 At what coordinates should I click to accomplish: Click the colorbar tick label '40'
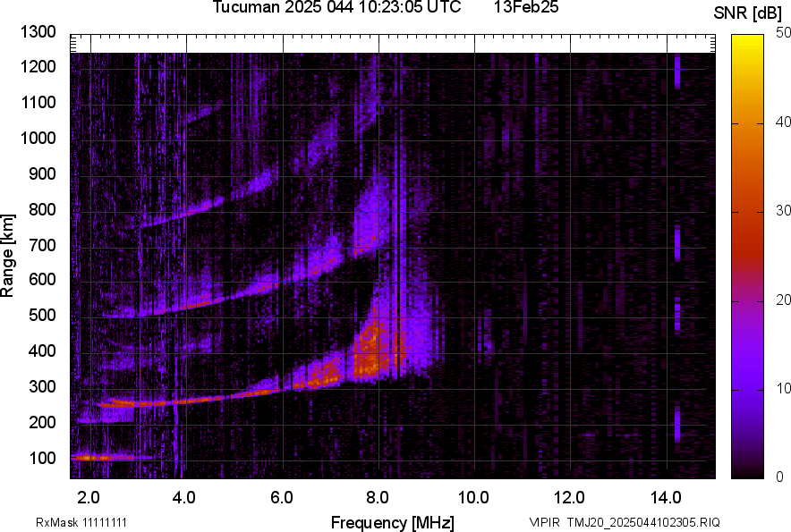pos(783,122)
